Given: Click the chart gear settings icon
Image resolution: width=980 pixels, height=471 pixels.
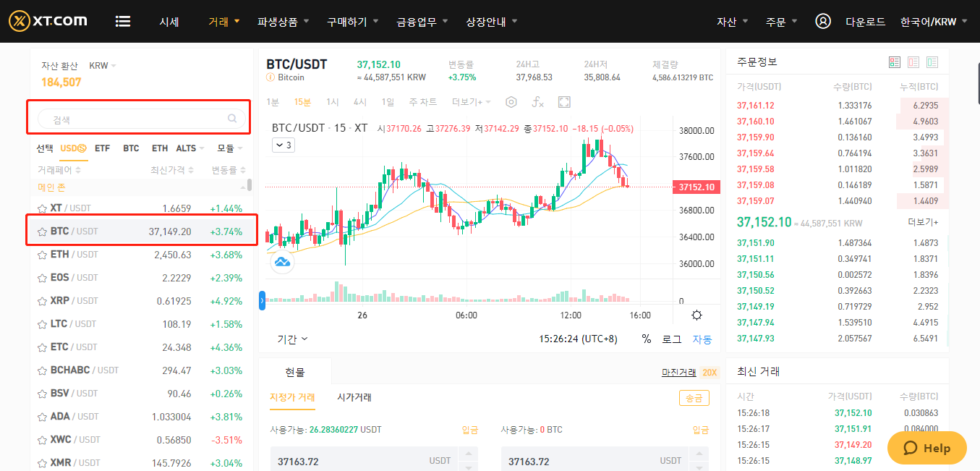Looking at the screenshot, I should coord(696,315).
